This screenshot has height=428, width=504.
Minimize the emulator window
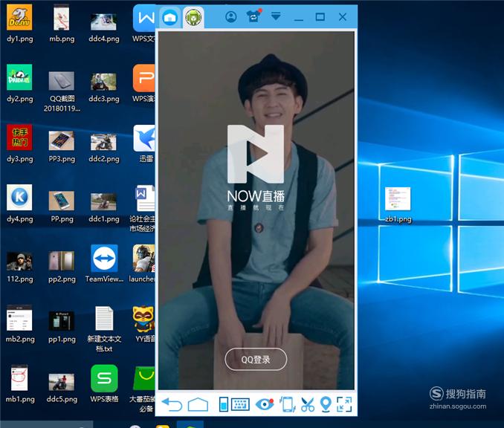pyautogui.click(x=299, y=20)
